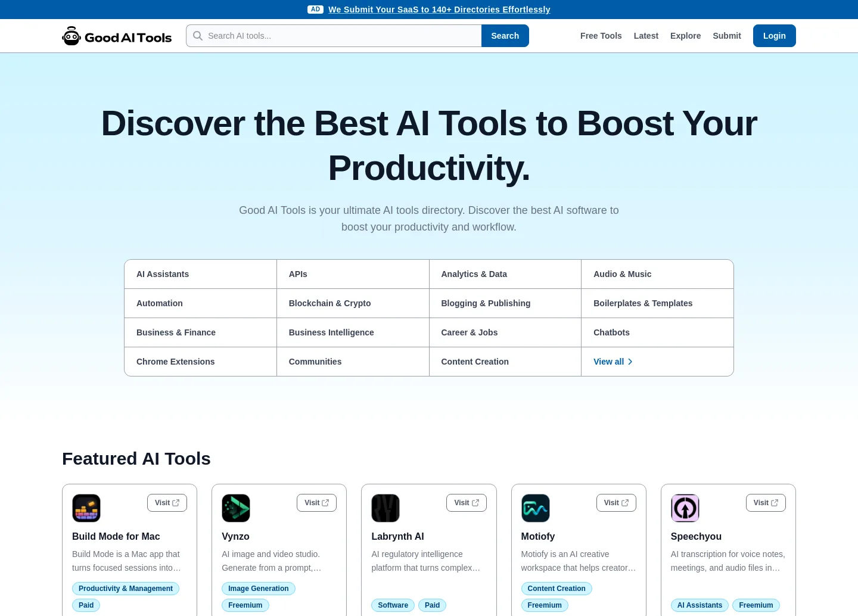Open the Audio & Music category
This screenshot has width=858, height=616.
657,274
